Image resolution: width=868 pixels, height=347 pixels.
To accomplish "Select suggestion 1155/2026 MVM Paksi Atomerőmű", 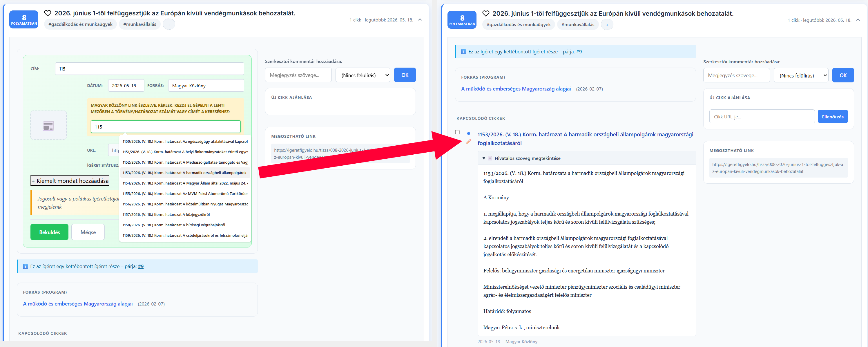I will coord(185,194).
